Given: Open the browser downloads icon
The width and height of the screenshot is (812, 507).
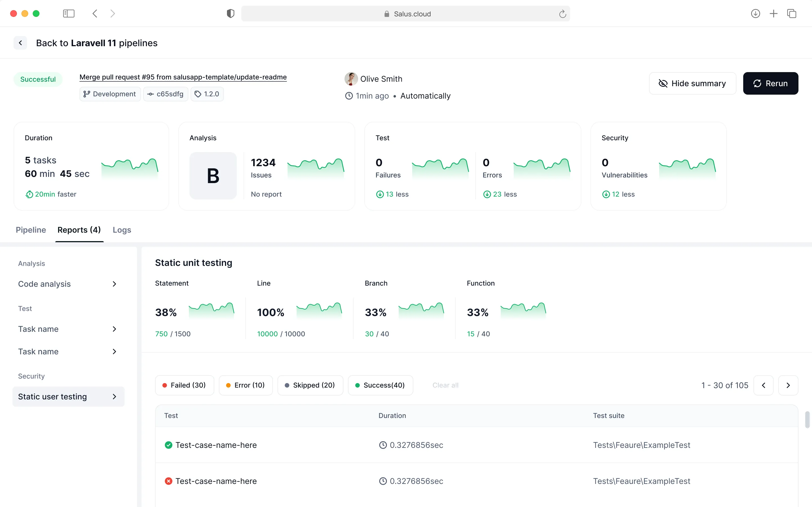Looking at the screenshot, I should coord(755,14).
